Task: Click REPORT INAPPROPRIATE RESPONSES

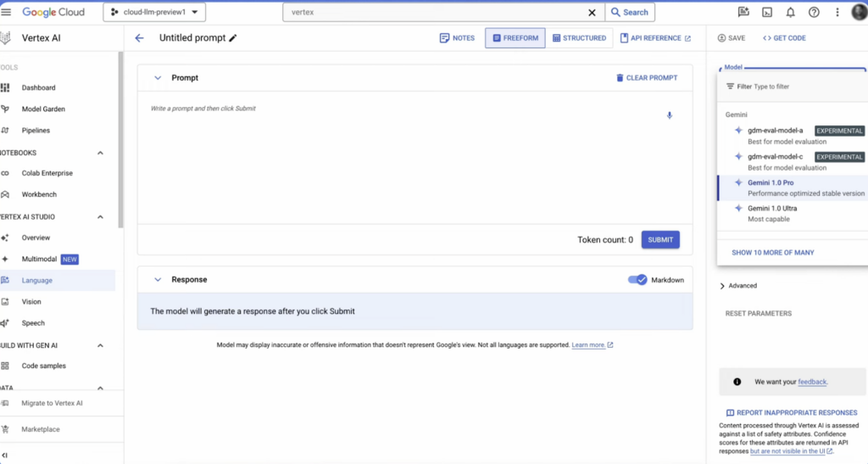Action: coord(792,412)
